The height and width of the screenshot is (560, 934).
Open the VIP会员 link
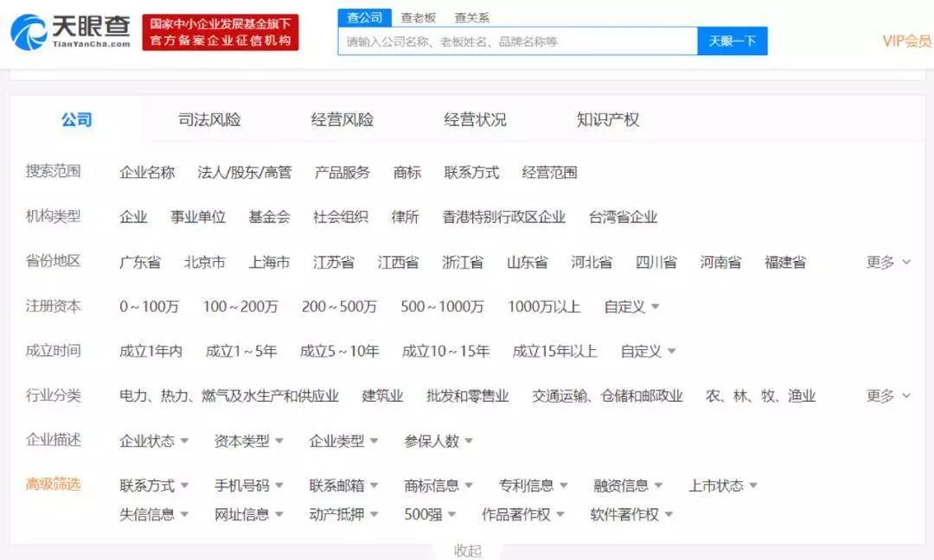tap(906, 41)
